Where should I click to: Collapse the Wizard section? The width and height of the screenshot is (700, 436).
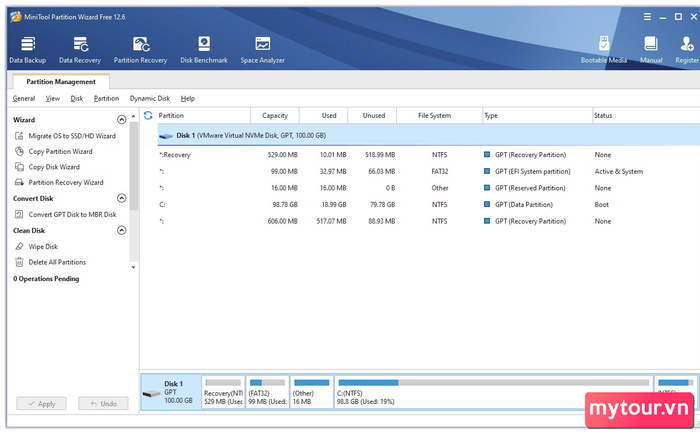[121, 120]
